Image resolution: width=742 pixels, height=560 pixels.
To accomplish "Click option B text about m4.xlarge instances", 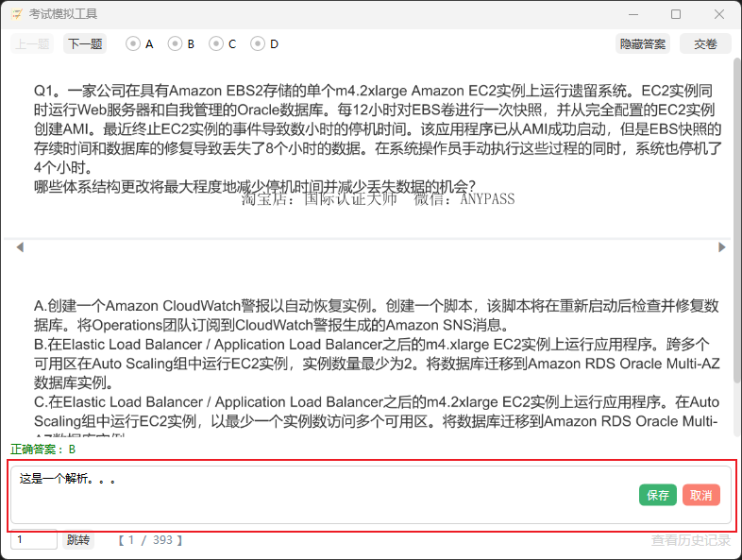I will [x=377, y=363].
